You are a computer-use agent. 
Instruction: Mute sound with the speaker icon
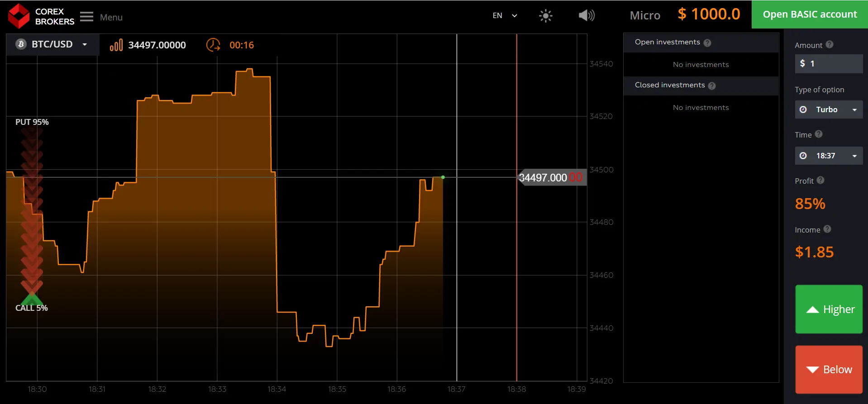587,15
